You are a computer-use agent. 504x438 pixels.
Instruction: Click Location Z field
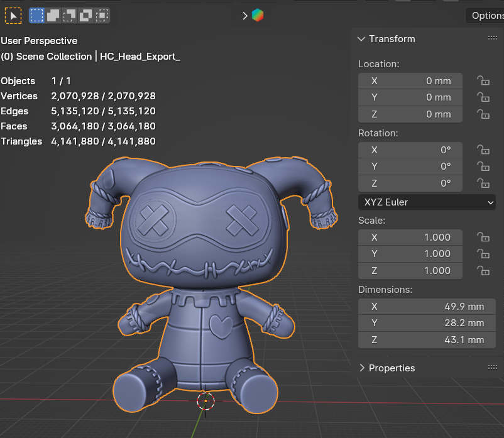pyautogui.click(x=410, y=114)
